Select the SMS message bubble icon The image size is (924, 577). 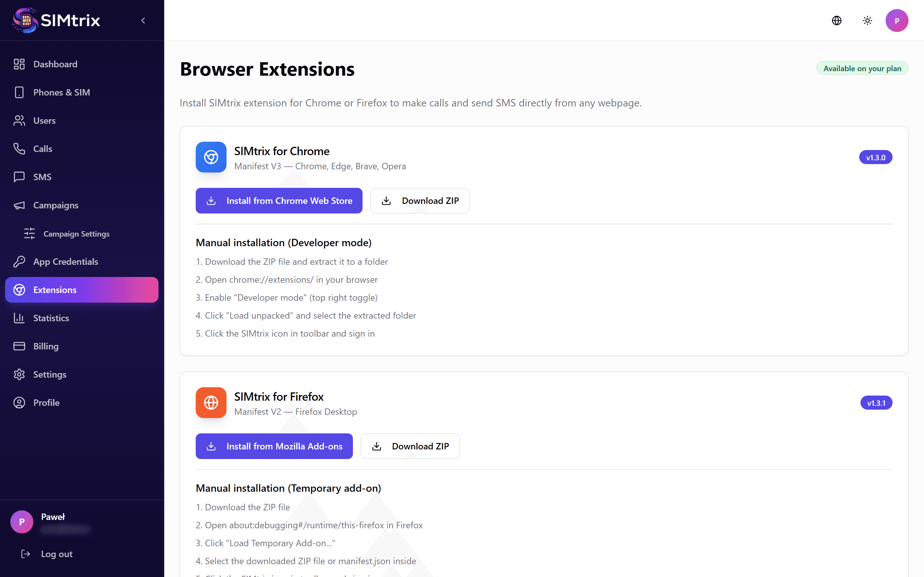coord(19,177)
